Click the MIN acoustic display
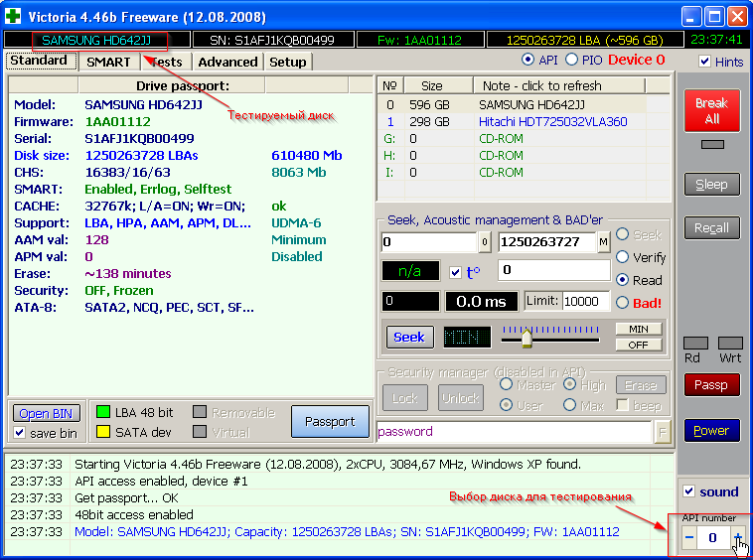Screen dimensions: 753x560 467,337
